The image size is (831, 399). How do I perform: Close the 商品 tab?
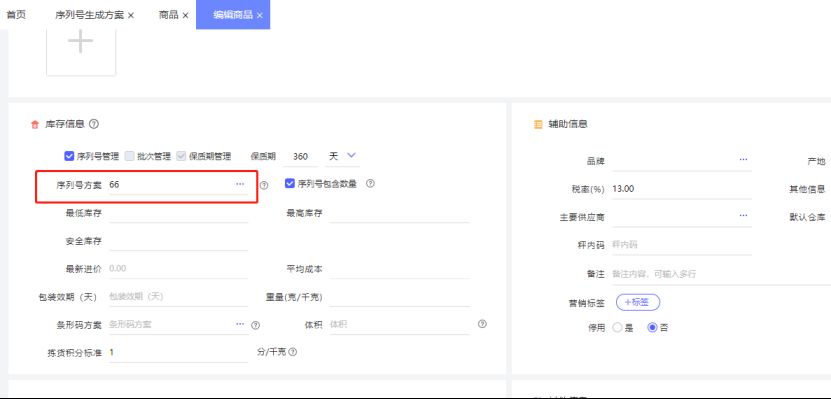185,15
